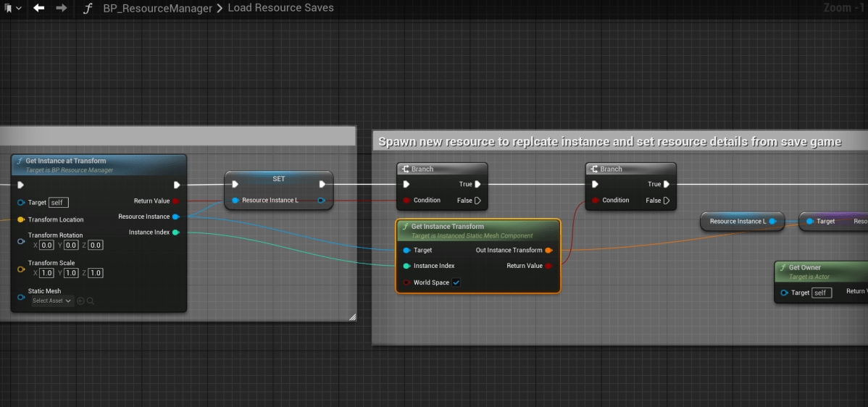Select the SET Resource Instance L node title
The image size is (868, 407).
278,179
